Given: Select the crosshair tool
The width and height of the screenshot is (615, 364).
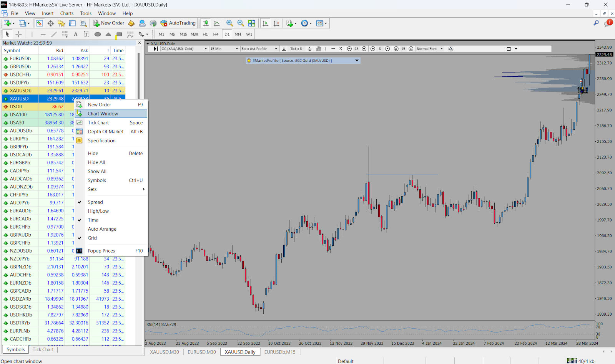Looking at the screenshot, I should click(x=18, y=34).
